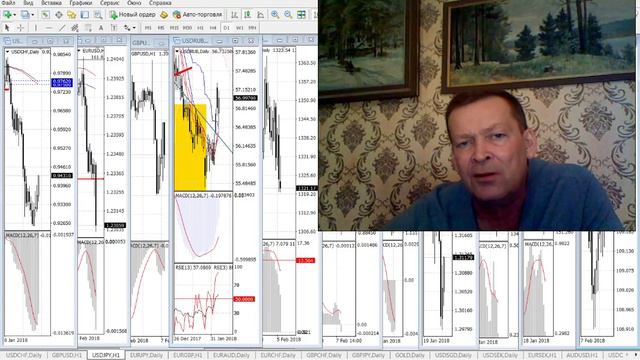Toggle the Авто-торговля button
Viewport: 640px width, 360px height.
(x=198, y=15)
